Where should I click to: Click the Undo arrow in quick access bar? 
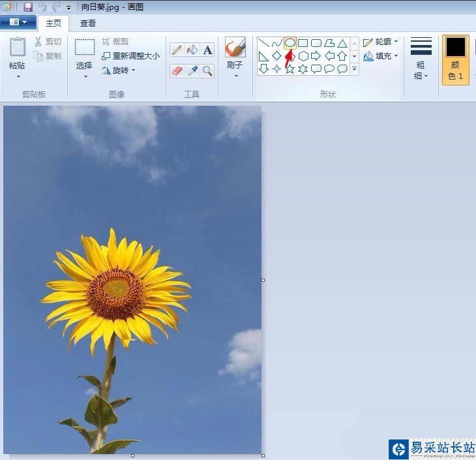click(x=43, y=7)
